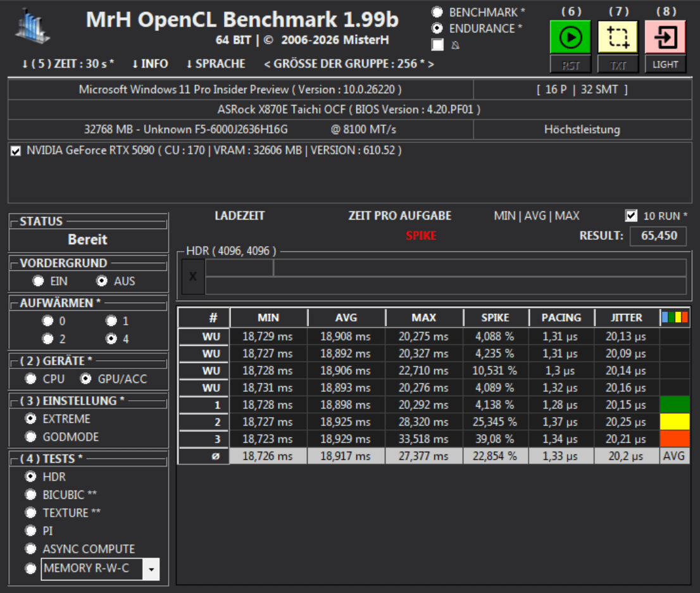The width and height of the screenshot is (700, 593).
Task: Set Vordergrund to EIN
Action: pyautogui.click(x=38, y=281)
